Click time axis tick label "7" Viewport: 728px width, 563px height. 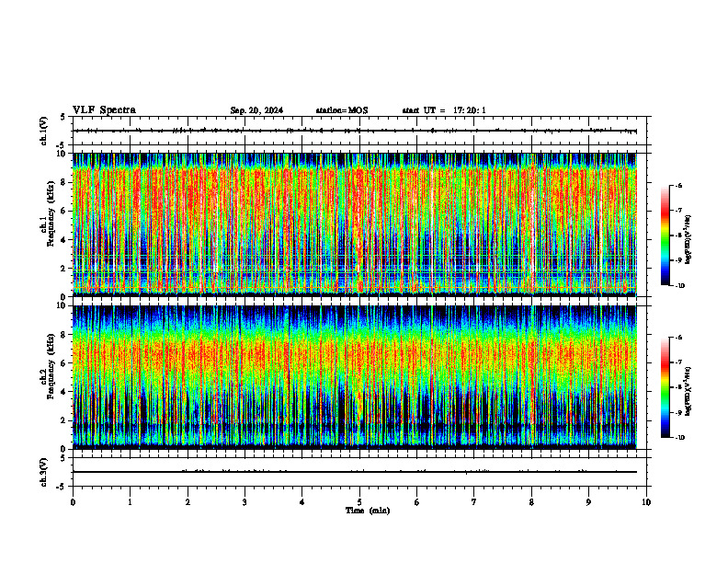(x=474, y=502)
